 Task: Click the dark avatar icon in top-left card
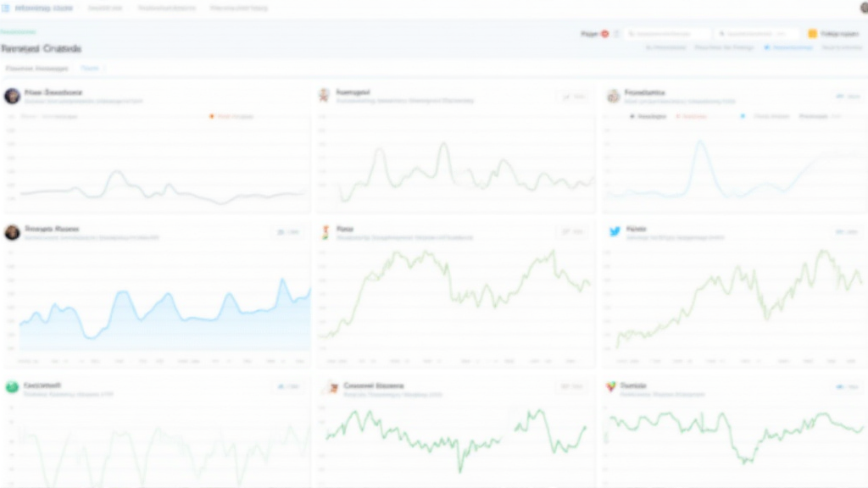point(12,96)
